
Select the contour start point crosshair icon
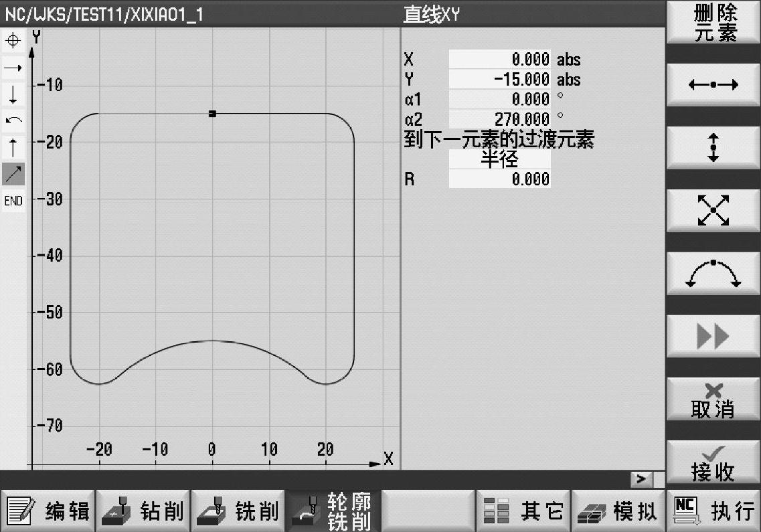point(13,41)
